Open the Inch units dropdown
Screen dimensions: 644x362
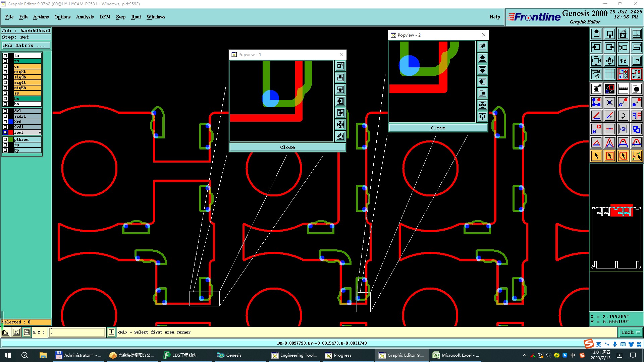631,332
